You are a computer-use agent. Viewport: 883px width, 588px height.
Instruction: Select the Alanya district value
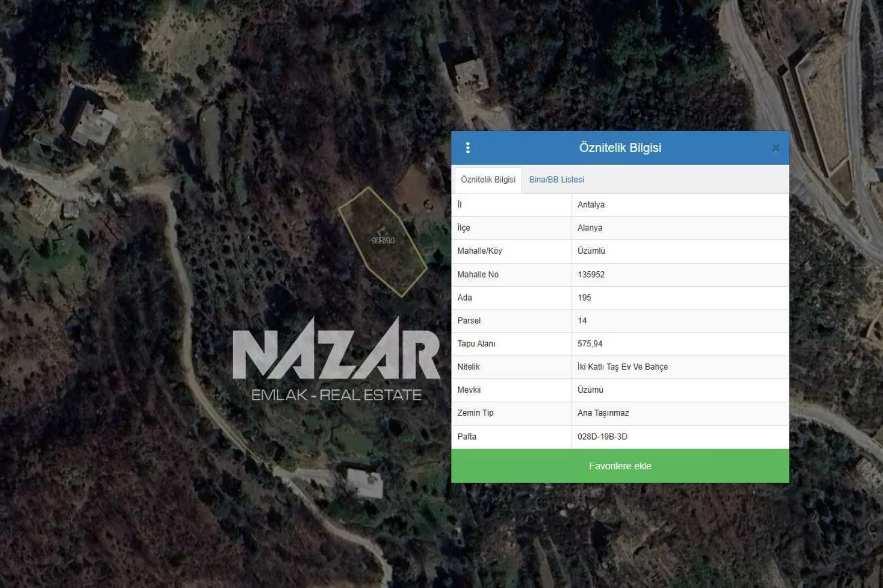(x=590, y=228)
